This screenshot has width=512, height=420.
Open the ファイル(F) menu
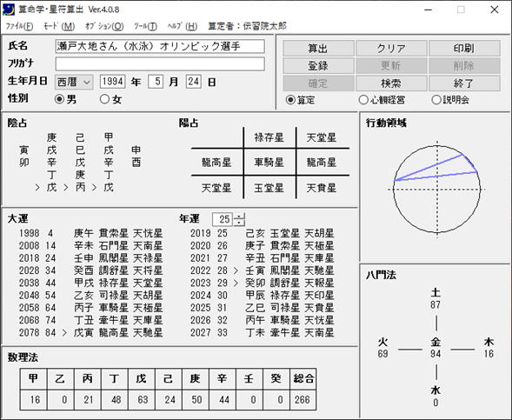click(x=20, y=26)
